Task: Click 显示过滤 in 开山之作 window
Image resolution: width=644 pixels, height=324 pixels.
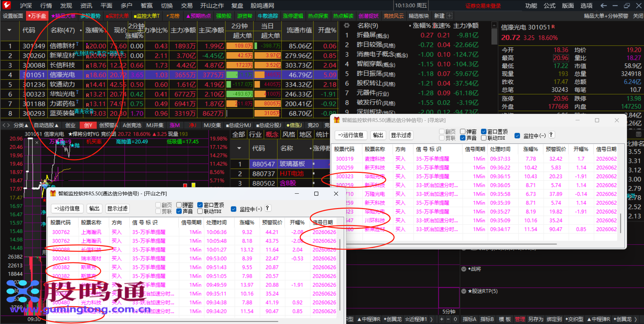Action: 117,208
